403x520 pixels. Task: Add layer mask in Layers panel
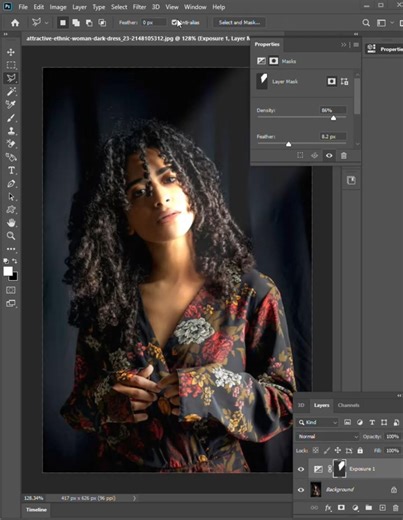pos(341,508)
